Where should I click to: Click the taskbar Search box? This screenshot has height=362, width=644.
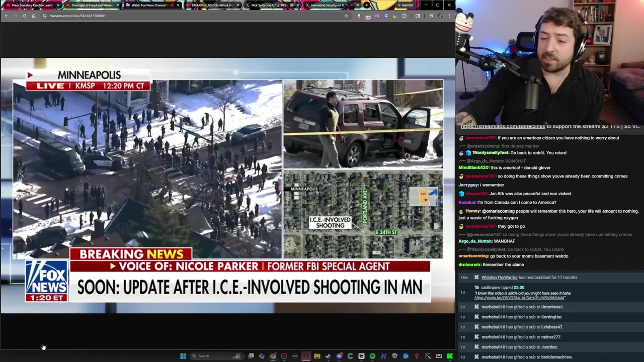click(x=217, y=356)
